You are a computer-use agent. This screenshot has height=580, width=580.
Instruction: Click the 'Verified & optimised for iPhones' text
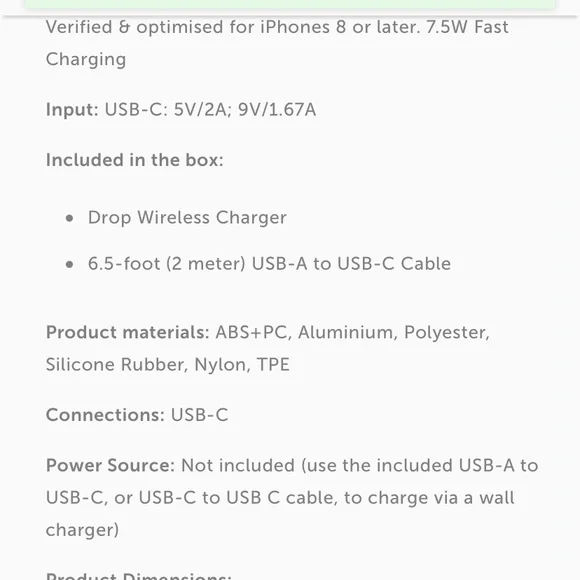pos(188,27)
